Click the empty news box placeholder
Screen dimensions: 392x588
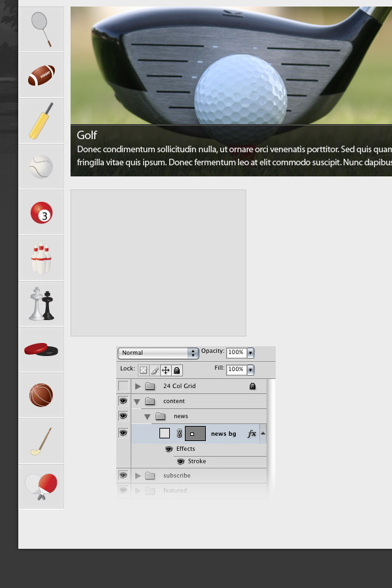(158, 263)
